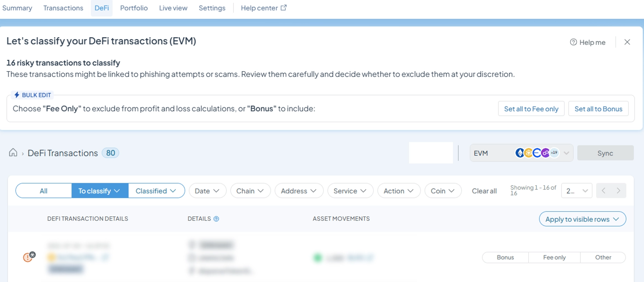Open the Classified filter dropdown
Viewport: 644px width, 282px height.
(156, 191)
